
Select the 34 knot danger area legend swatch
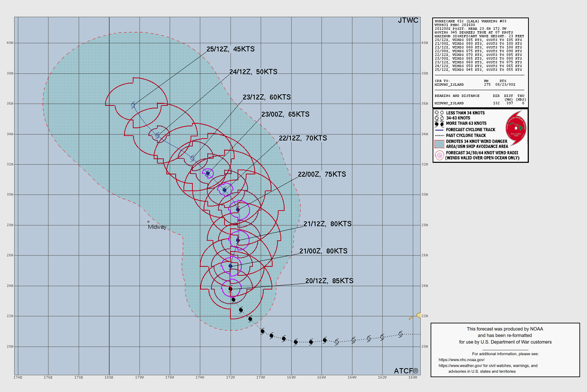pyautogui.click(x=439, y=144)
